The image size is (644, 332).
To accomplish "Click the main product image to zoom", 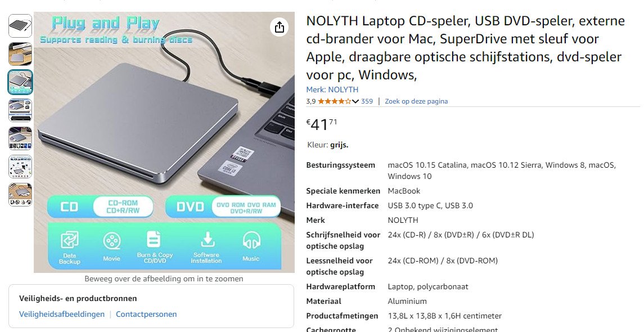I will [x=164, y=142].
